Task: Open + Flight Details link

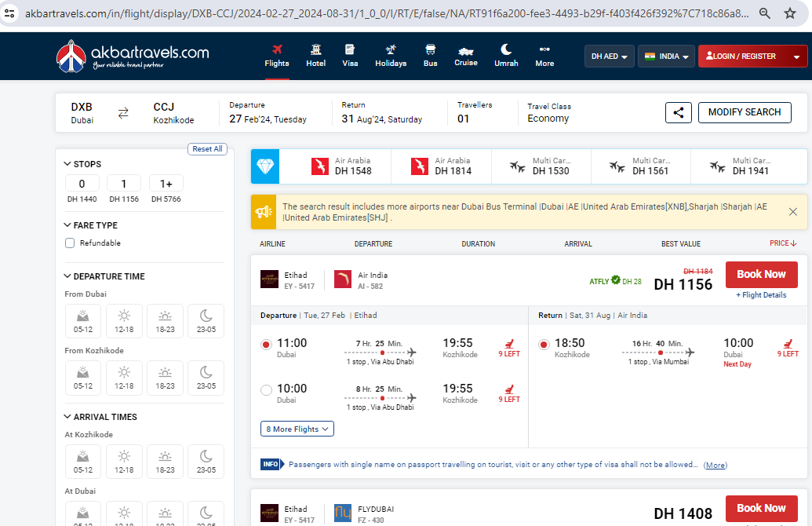Action: coord(761,295)
